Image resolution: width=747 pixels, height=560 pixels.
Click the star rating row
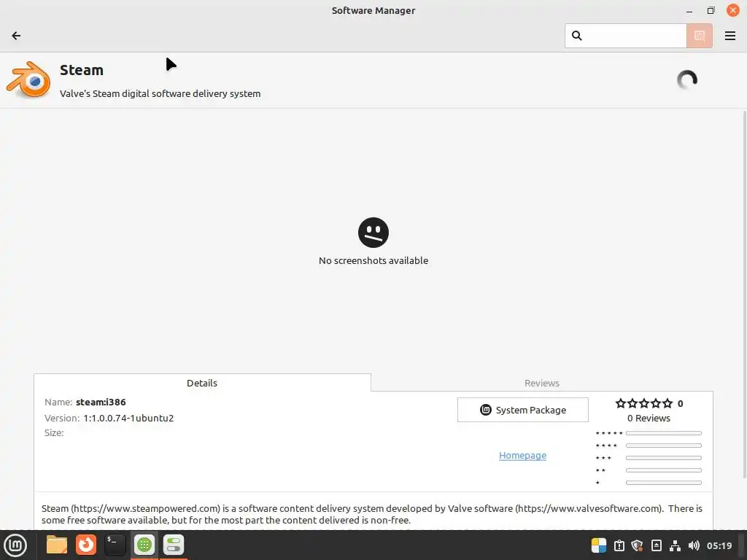point(644,403)
